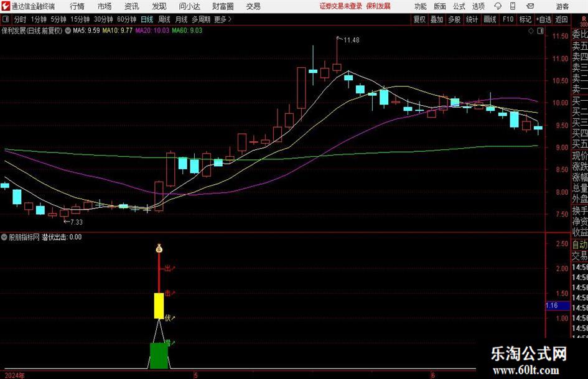This screenshot has height=379, width=588.
Task: Click the MA5: 9.59 indicator label
Action: (x=86, y=30)
